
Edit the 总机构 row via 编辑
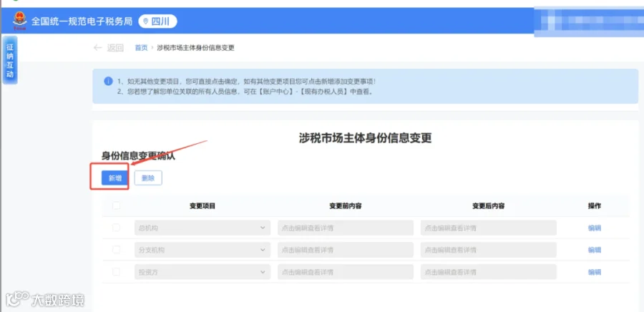coord(595,228)
